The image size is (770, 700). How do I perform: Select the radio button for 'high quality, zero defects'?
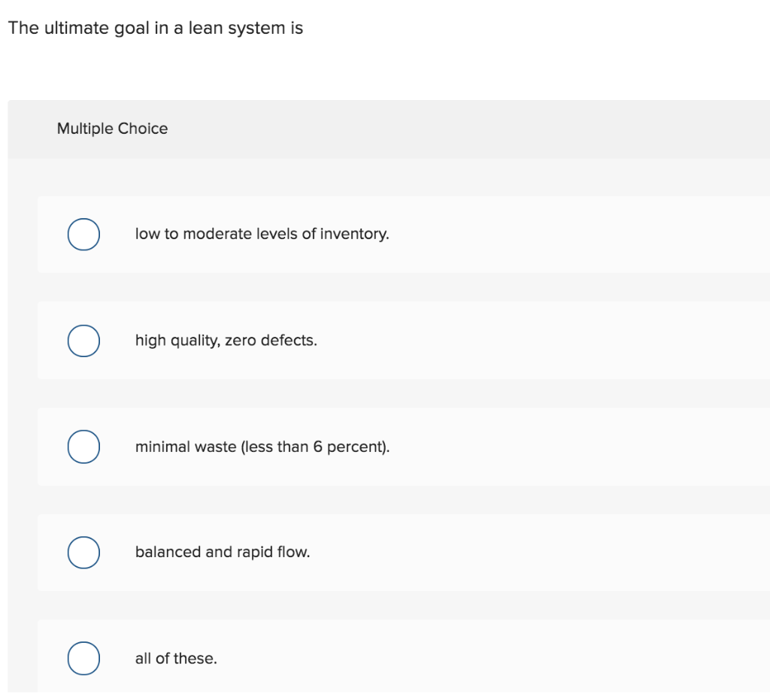83,341
